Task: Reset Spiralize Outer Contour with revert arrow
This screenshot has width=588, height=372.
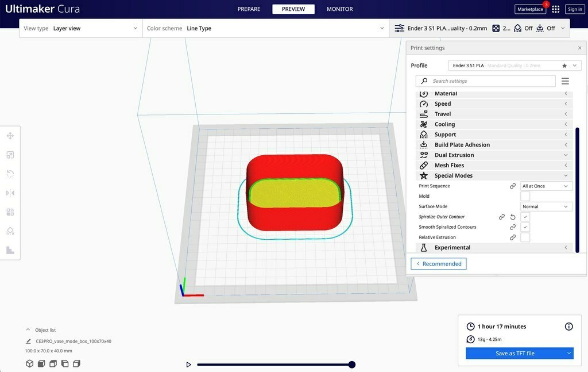Action: pyautogui.click(x=513, y=217)
